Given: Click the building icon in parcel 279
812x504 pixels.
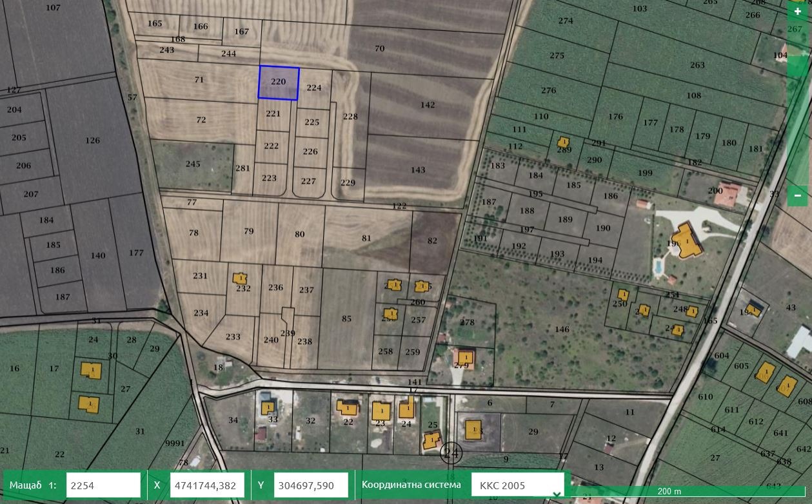Looking at the screenshot, I should point(464,356).
